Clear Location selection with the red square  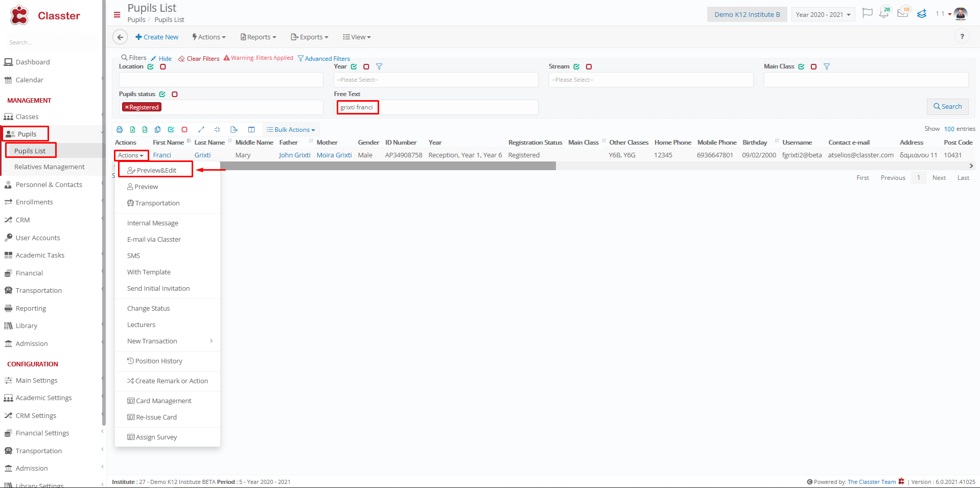tap(163, 66)
